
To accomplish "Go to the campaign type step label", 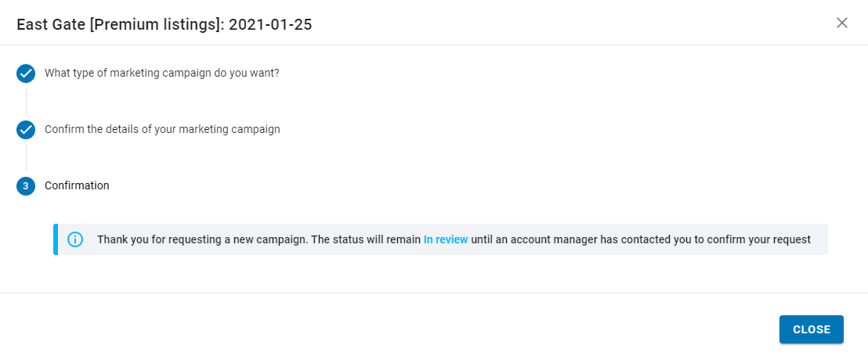I will tap(161, 73).
